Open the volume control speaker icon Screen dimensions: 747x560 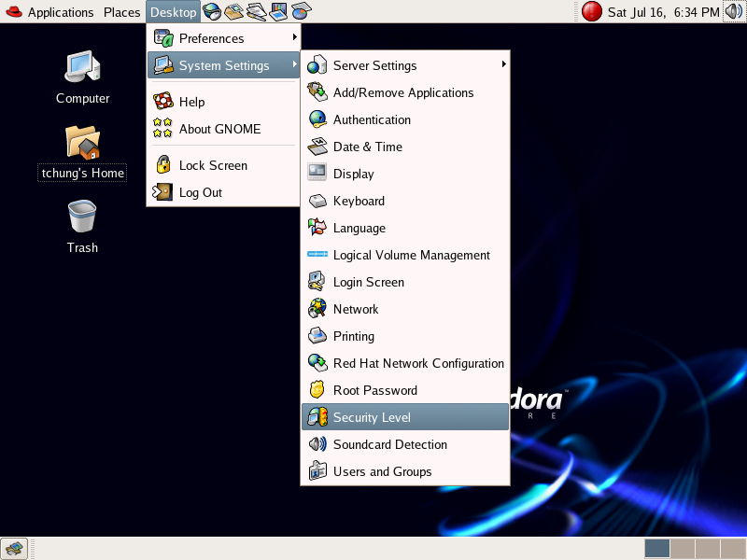734,11
